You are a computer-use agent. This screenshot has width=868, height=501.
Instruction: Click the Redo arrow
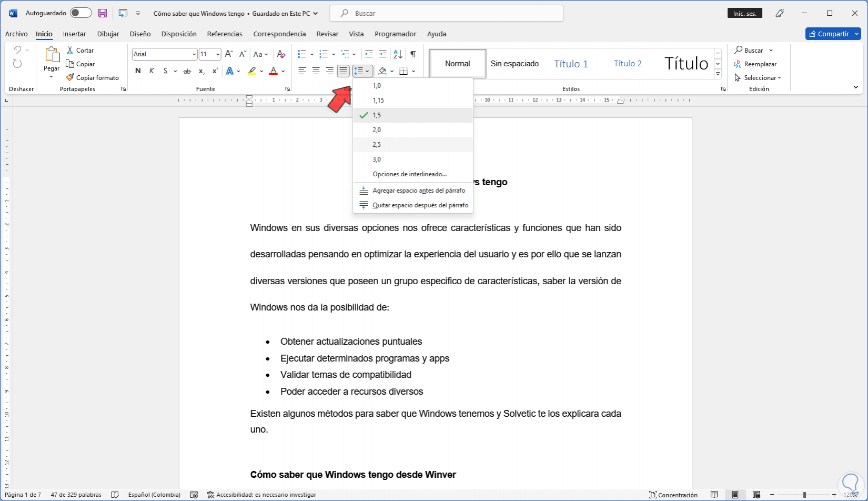pos(17,64)
